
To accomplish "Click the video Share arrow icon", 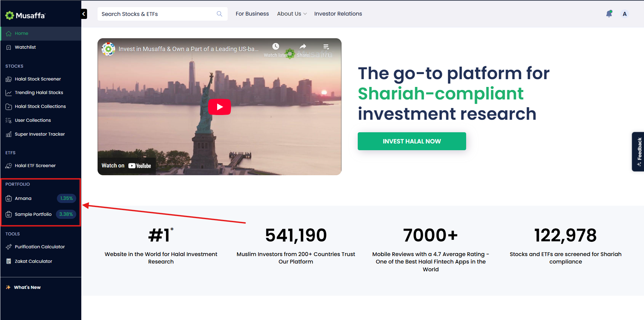I will 303,46.
